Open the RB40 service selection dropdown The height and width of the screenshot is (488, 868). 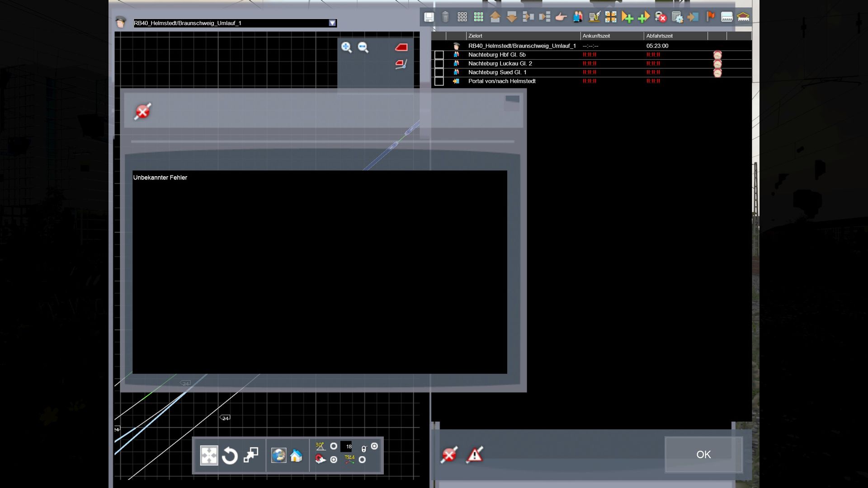pyautogui.click(x=332, y=23)
